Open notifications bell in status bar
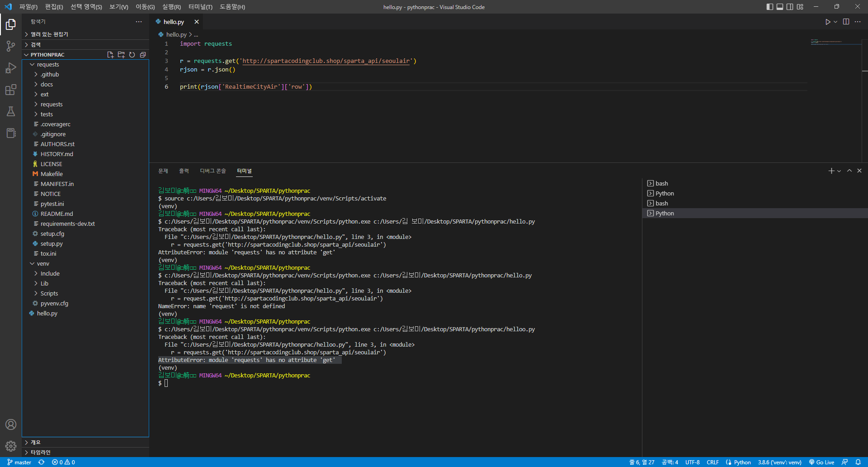 pos(858,462)
